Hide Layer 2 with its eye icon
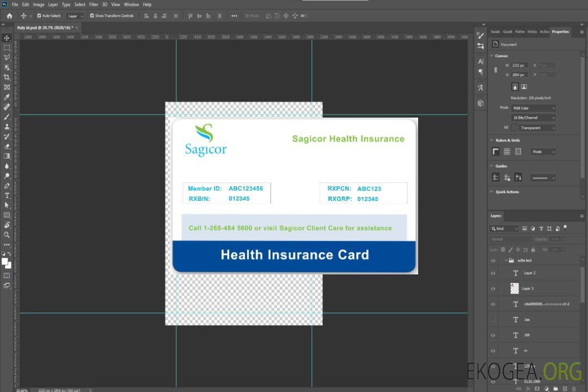Image resolution: width=588 pixels, height=392 pixels. [x=493, y=273]
